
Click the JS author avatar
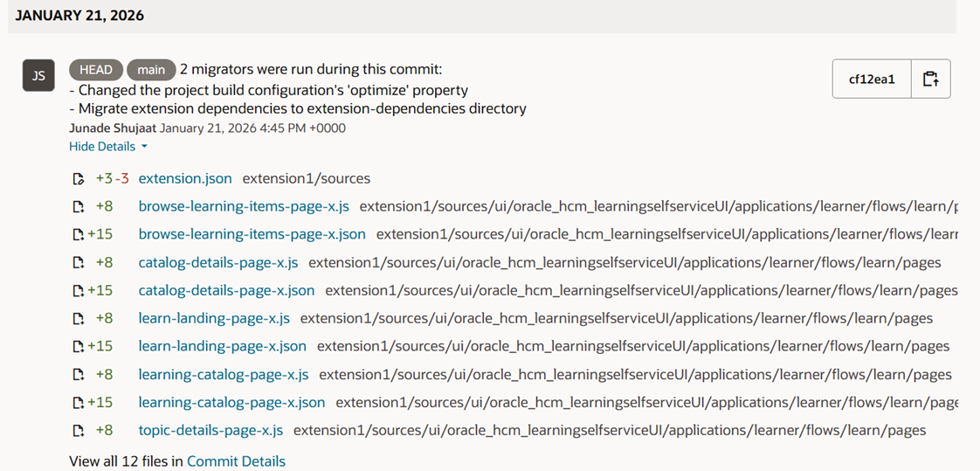coord(38,76)
